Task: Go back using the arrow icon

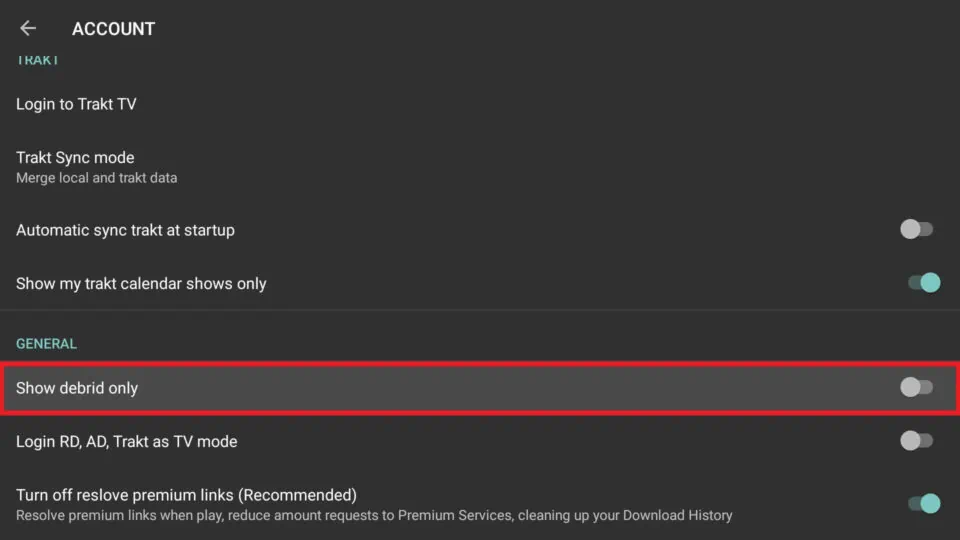Action: 28,29
